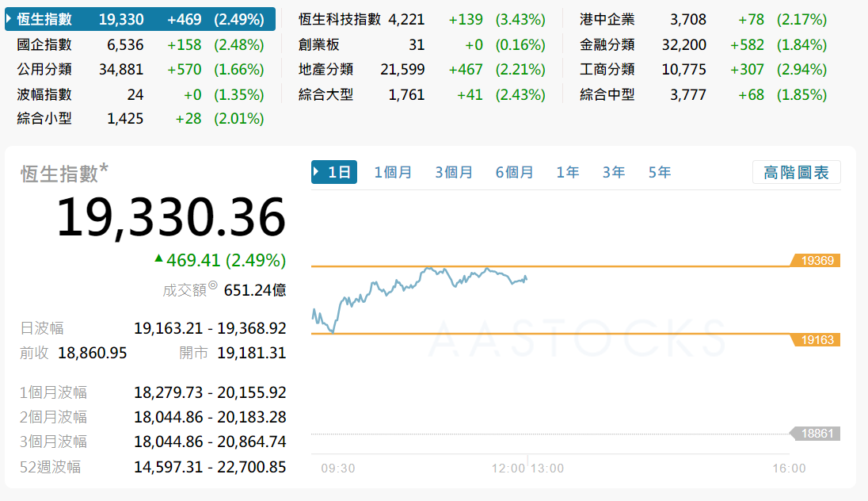View the 5年 chart range
Screen dimensions: 868x501
point(660,172)
